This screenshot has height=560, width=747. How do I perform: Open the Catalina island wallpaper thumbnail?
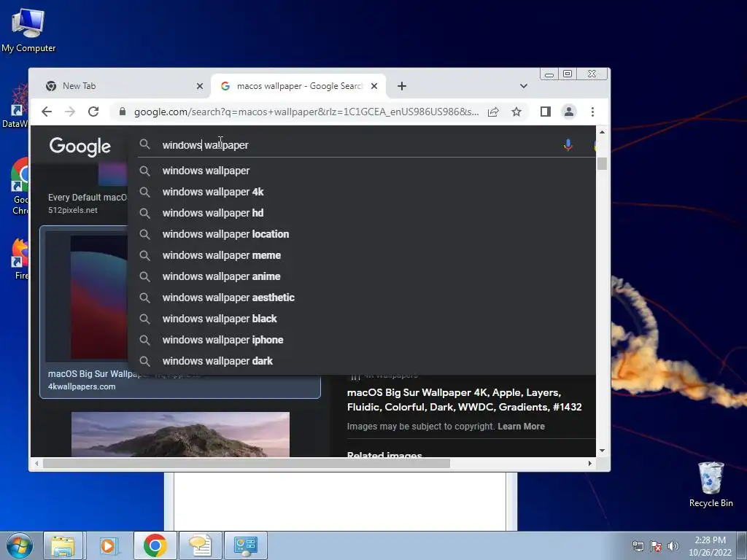coord(180,435)
